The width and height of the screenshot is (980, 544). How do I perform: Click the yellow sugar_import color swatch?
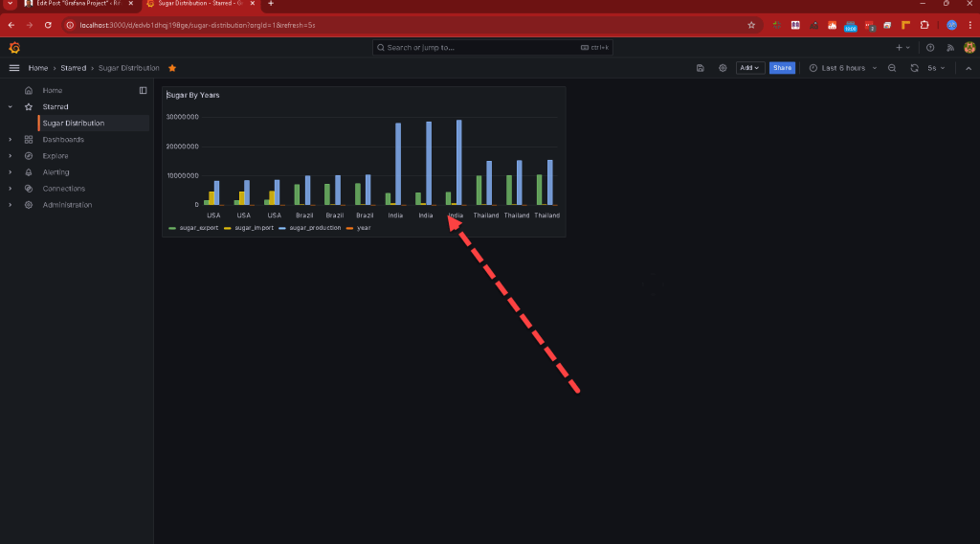228,228
